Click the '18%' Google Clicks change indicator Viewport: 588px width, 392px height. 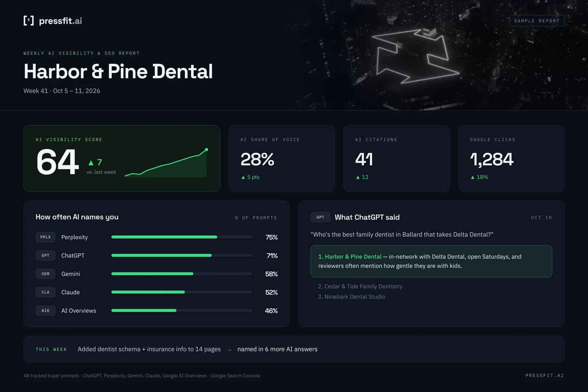pos(479,177)
